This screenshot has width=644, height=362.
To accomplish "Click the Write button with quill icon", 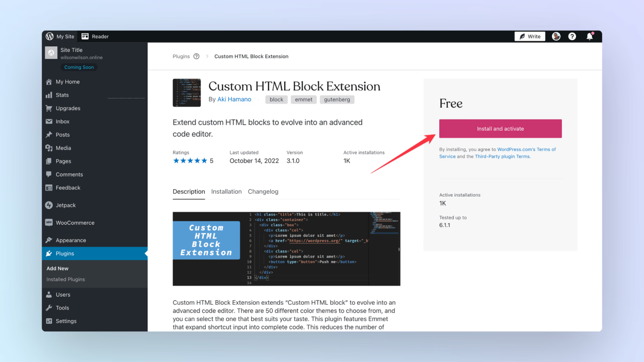I will click(530, 36).
